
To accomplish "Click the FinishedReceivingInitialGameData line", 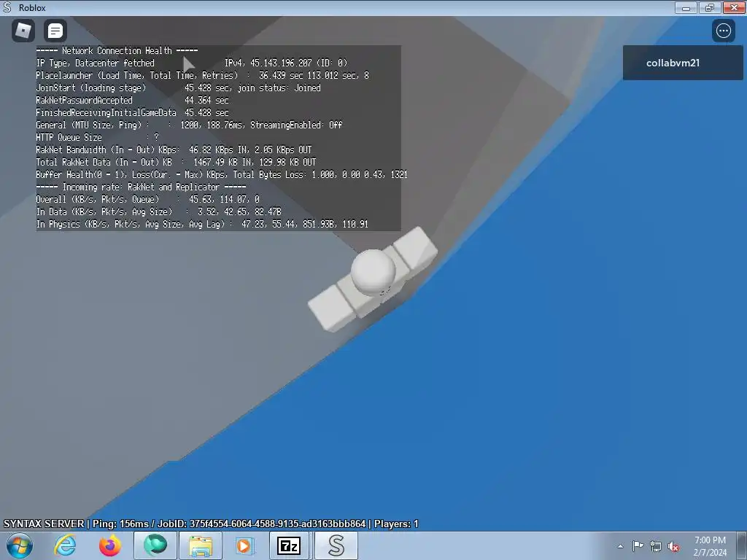I will 133,112.
